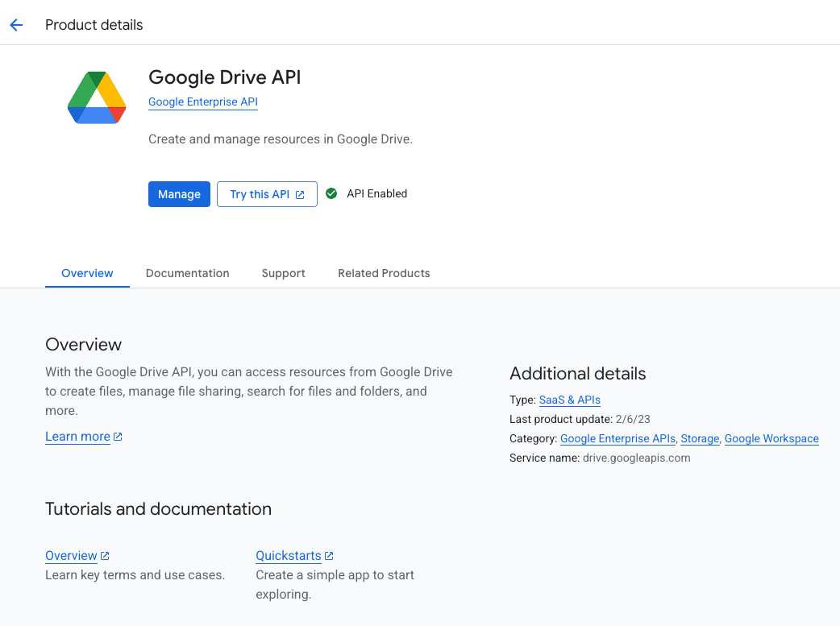
Task: Click 'Learn key terms and use cases.' text
Action: (x=135, y=575)
